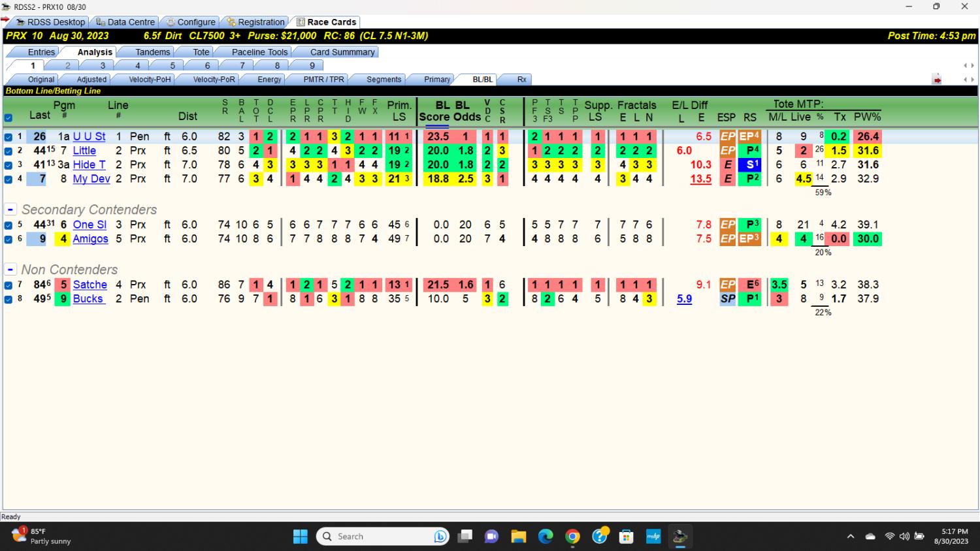Screen dimensions: 980x551
Task: Show hidden system tray icons
Action: (x=851, y=537)
